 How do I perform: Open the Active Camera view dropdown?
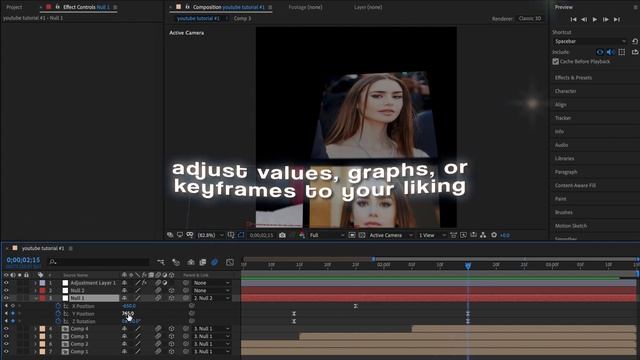pyautogui.click(x=391, y=235)
